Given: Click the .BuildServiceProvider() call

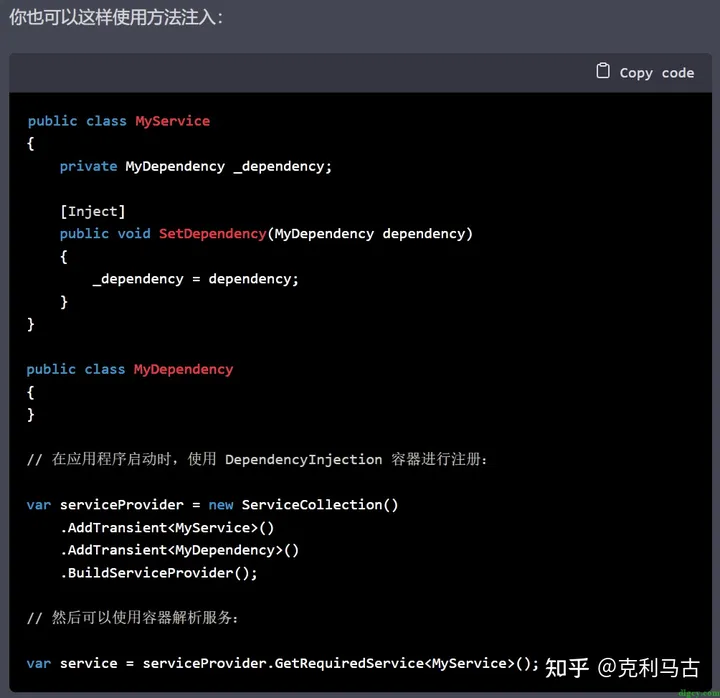Looking at the screenshot, I should [158, 572].
